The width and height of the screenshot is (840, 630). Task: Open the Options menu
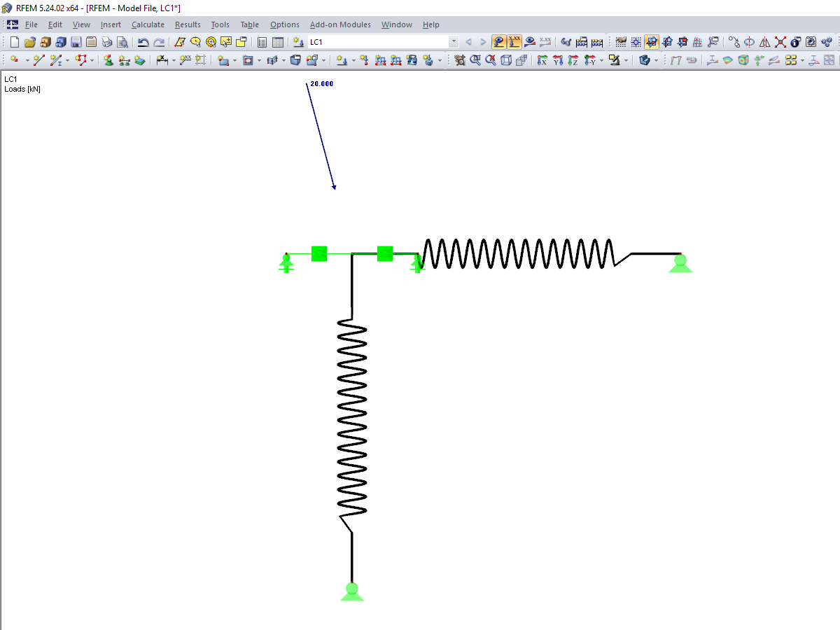point(284,24)
